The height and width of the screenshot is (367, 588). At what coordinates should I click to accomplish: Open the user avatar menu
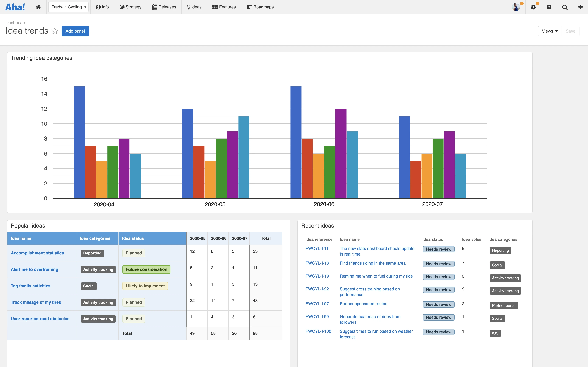click(516, 7)
